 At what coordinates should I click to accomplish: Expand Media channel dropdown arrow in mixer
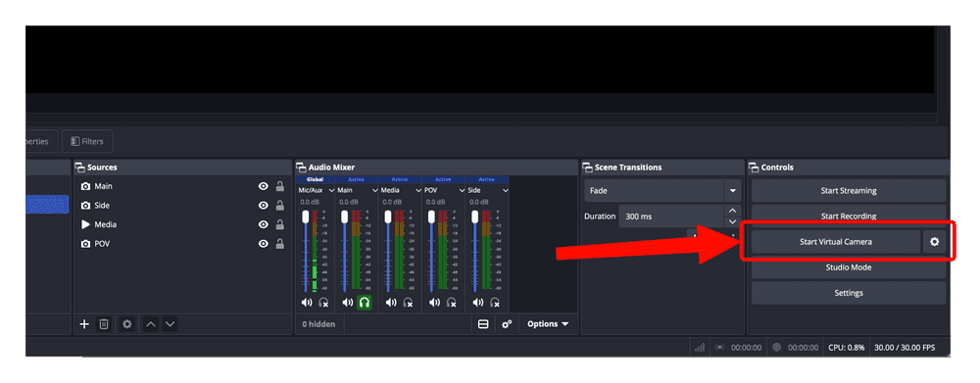pyautogui.click(x=418, y=190)
